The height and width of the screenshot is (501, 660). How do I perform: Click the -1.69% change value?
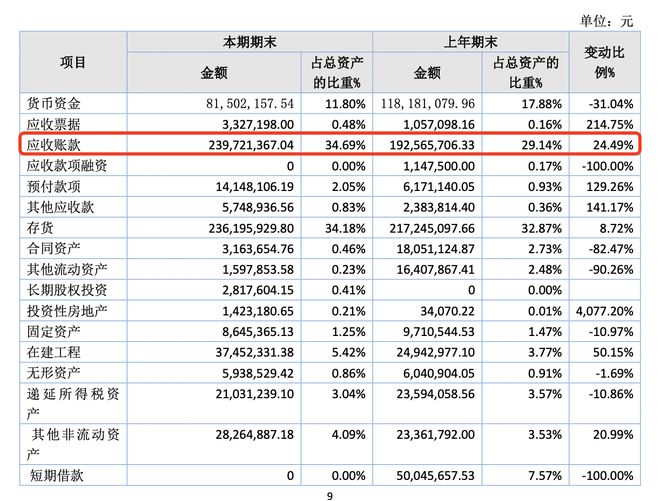pos(614,373)
